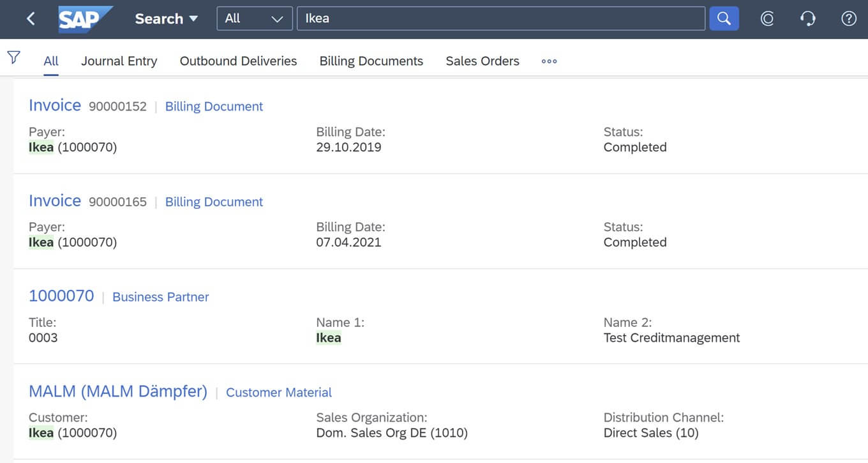Click Billing Document link for invoice 90000152
868x463 pixels.
point(214,107)
